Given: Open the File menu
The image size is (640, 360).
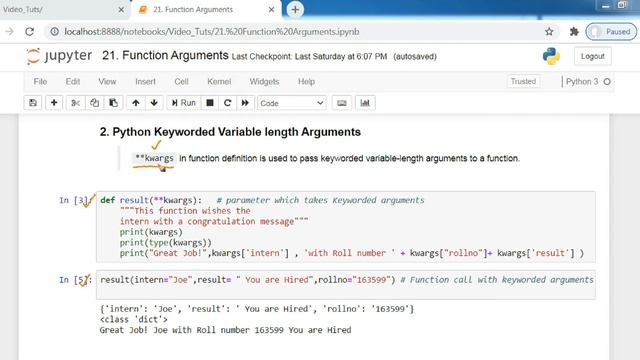Looking at the screenshot, I should click(x=40, y=82).
